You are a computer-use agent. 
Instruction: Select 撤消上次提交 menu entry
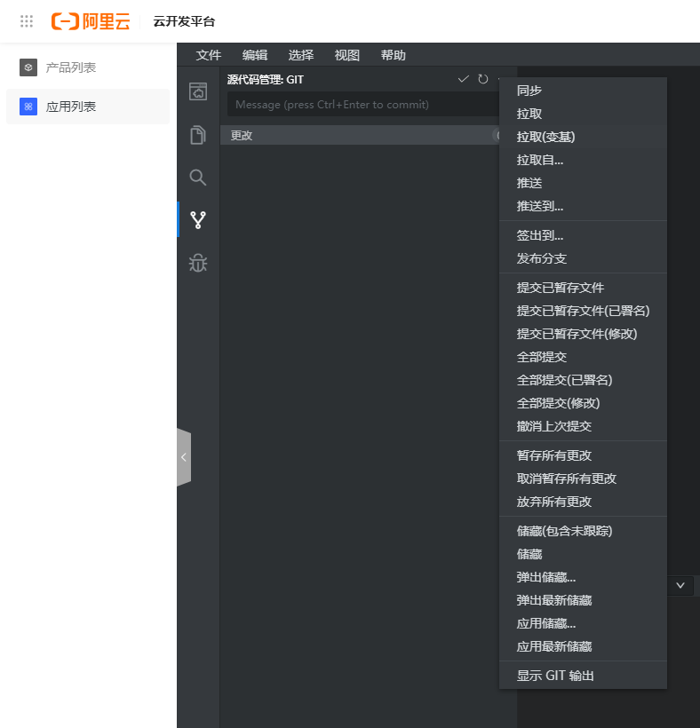(583, 427)
